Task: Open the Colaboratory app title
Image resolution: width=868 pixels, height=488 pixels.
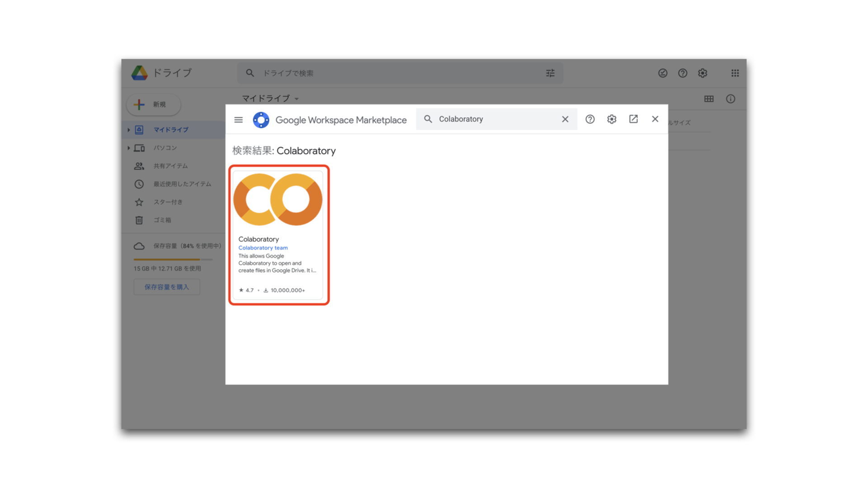Action: [259, 239]
